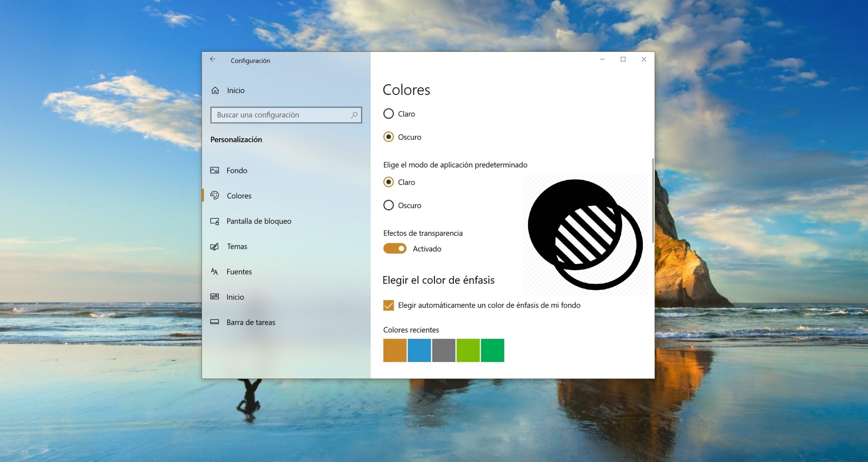Pick the gray recent color swatch
The width and height of the screenshot is (868, 462).
[443, 350]
